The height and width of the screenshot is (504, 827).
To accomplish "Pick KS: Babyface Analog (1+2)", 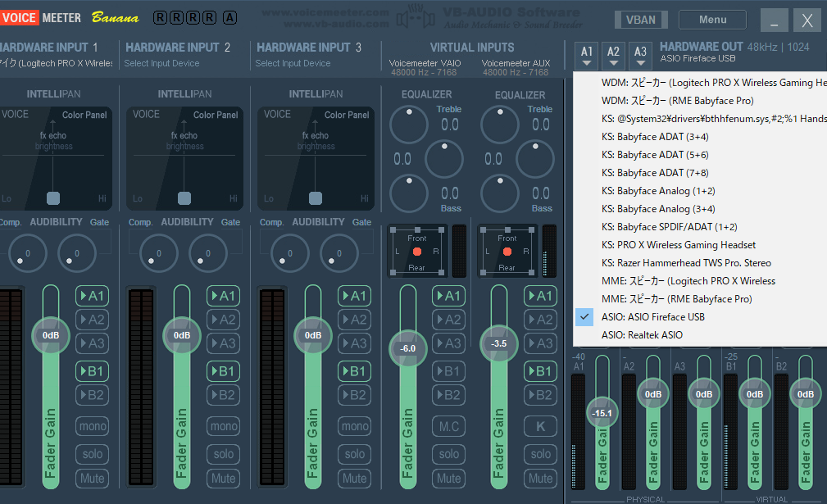I will (700, 191).
